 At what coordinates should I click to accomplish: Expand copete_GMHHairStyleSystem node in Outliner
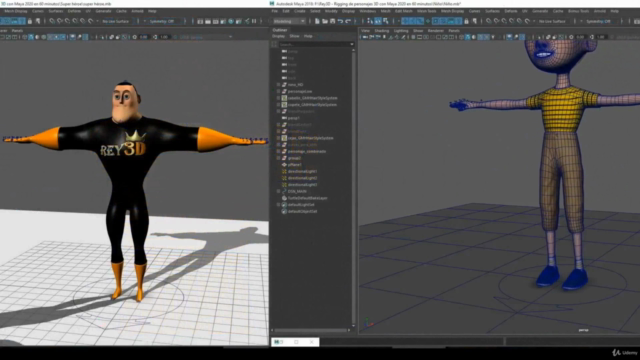click(278, 104)
